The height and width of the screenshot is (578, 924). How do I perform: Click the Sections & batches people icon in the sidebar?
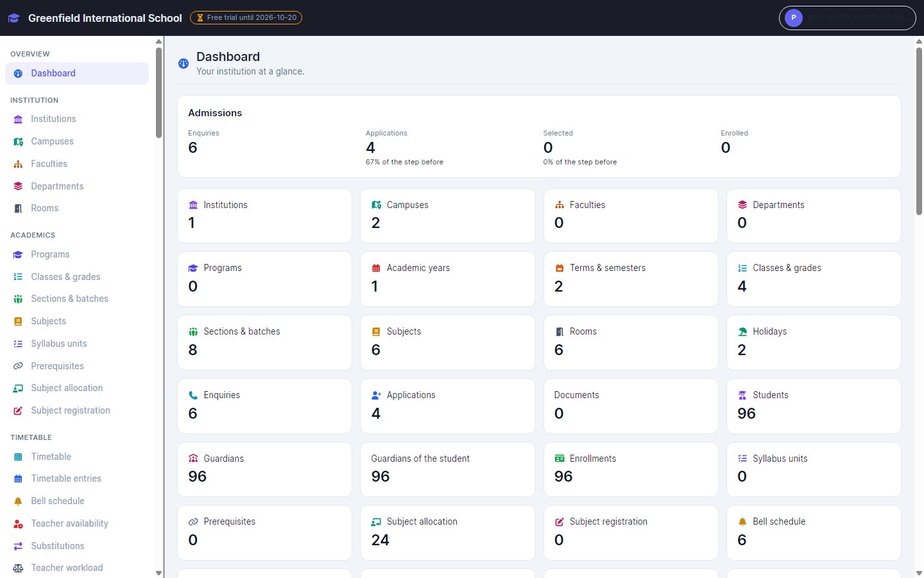tap(18, 299)
